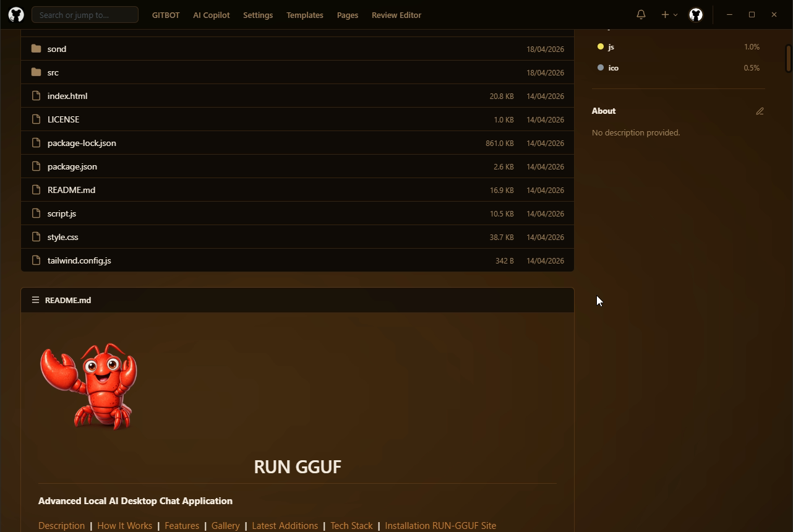The image size is (793, 532).
Task: Open the notifications bell
Action: pyautogui.click(x=641, y=15)
